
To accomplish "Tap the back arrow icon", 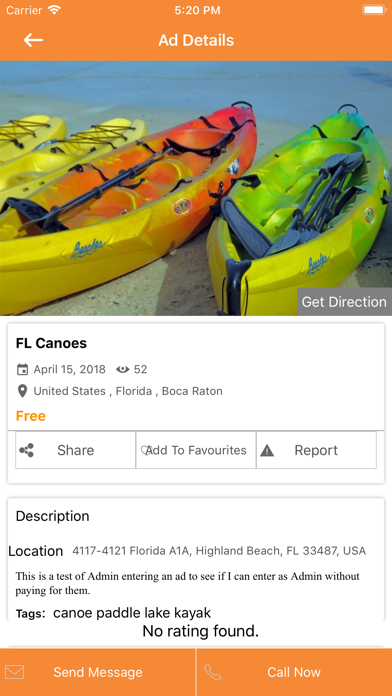I will [33, 40].
